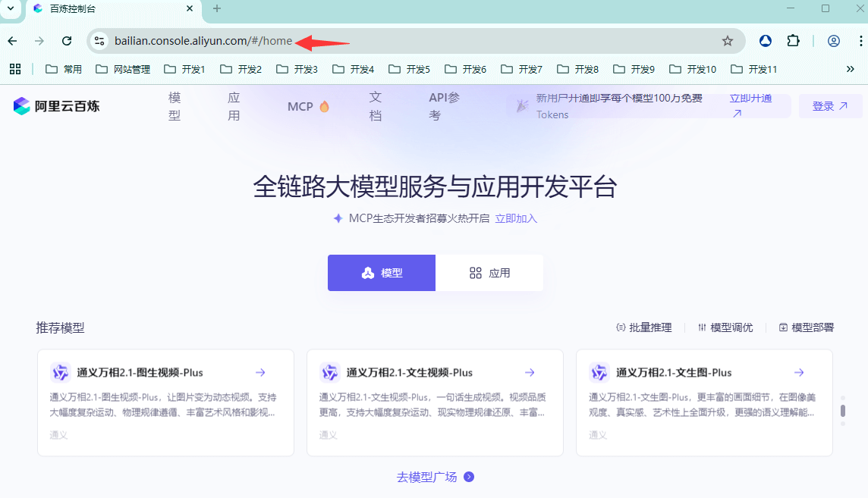Open the 开发11 bookmarks folder
The height and width of the screenshot is (498, 868).
754,69
